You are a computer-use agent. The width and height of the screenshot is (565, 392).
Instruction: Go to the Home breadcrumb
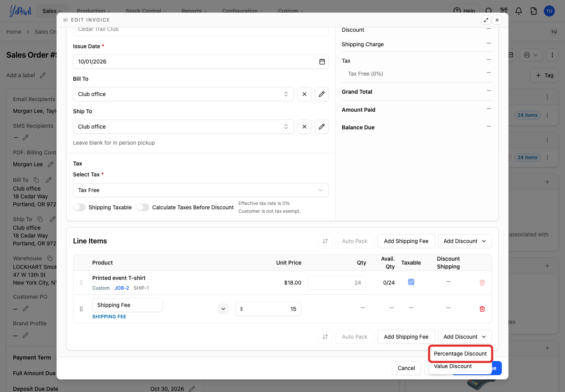14,32
